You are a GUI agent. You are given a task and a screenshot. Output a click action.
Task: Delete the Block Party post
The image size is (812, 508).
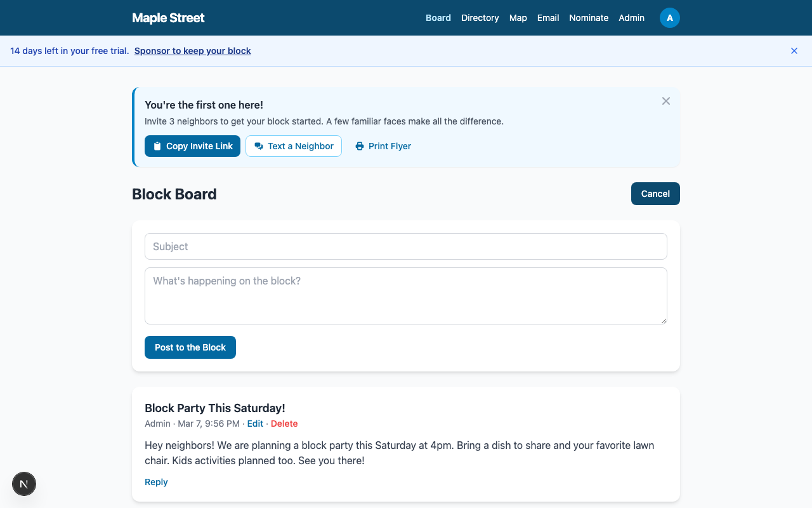(x=284, y=424)
